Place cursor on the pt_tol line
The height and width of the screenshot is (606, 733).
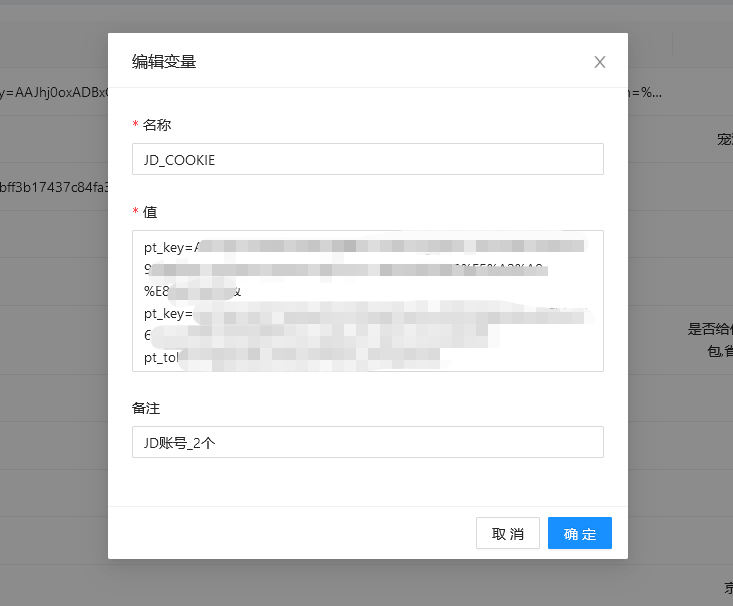coord(160,356)
